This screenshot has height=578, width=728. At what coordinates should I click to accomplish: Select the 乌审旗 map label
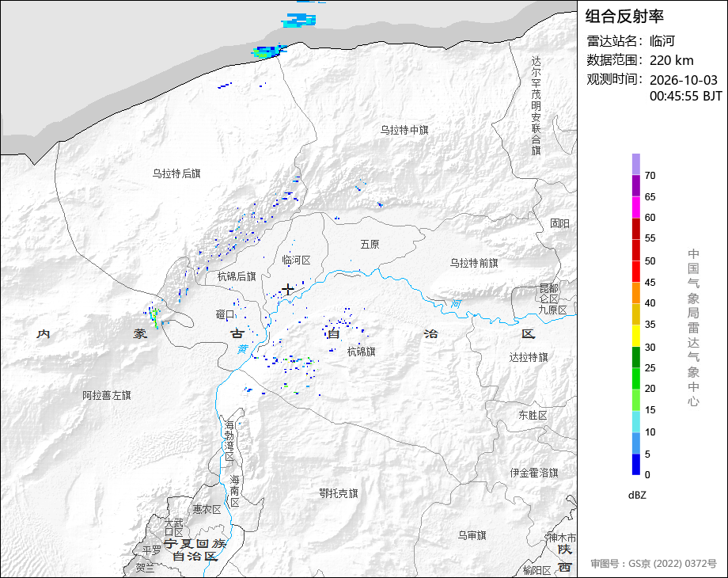pyautogui.click(x=472, y=536)
